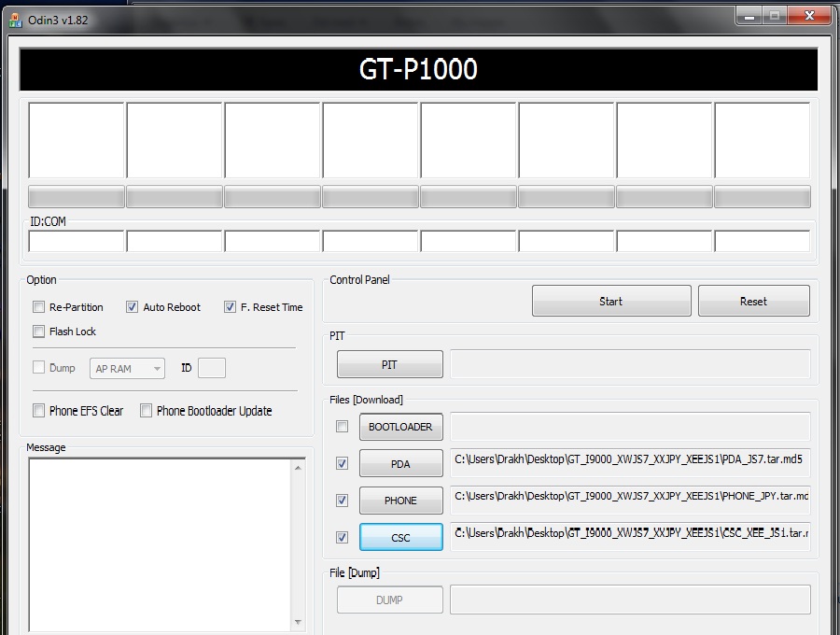This screenshot has height=635, width=840.
Task: Click the PHONE_JPY path field
Action: (x=630, y=500)
